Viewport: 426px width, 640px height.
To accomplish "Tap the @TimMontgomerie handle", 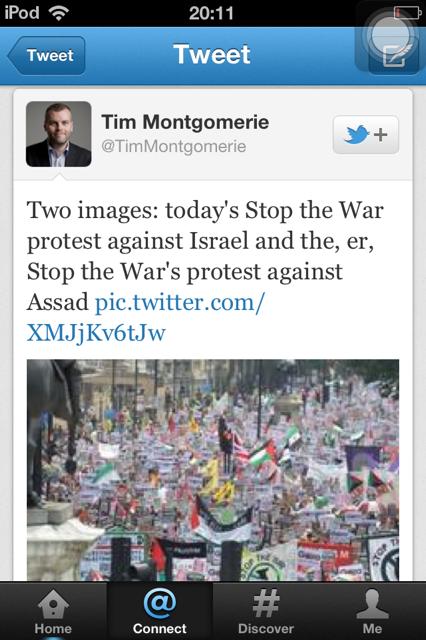I will coord(174,146).
